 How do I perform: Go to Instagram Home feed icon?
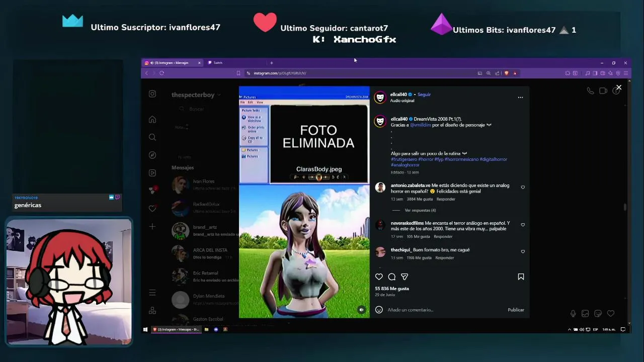152,120
